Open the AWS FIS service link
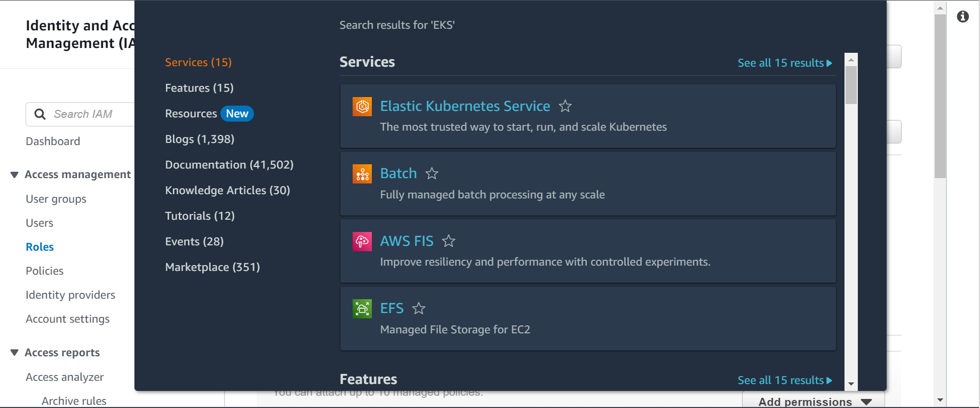Viewport: 980px width, 408px height. pyautogui.click(x=407, y=241)
